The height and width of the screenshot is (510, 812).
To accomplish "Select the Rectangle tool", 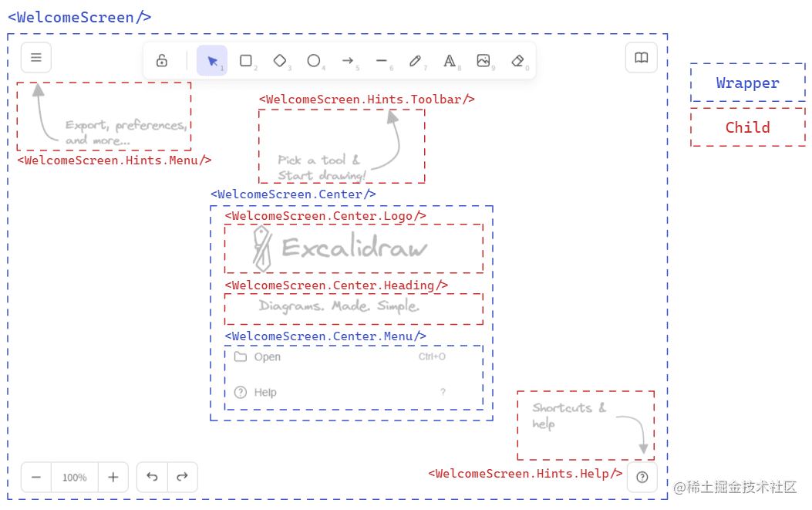I will coord(246,61).
